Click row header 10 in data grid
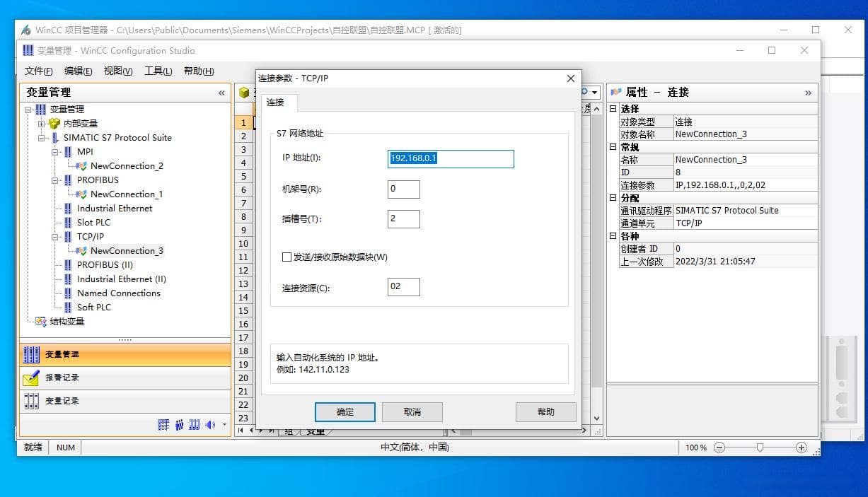Screen dimensions: 868x497 coord(243,243)
